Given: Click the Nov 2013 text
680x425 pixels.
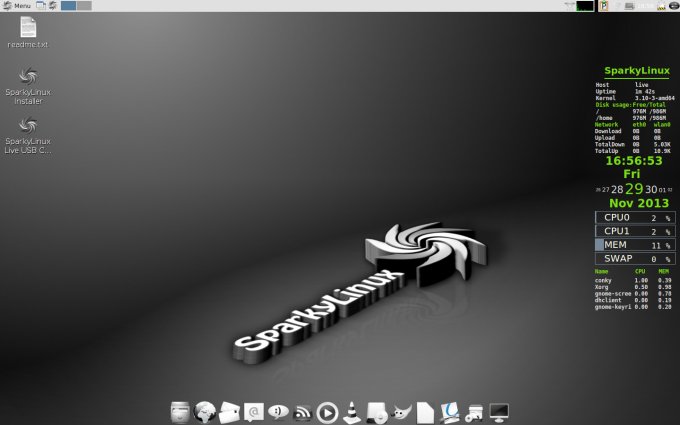Looking at the screenshot, I should pos(639,203).
